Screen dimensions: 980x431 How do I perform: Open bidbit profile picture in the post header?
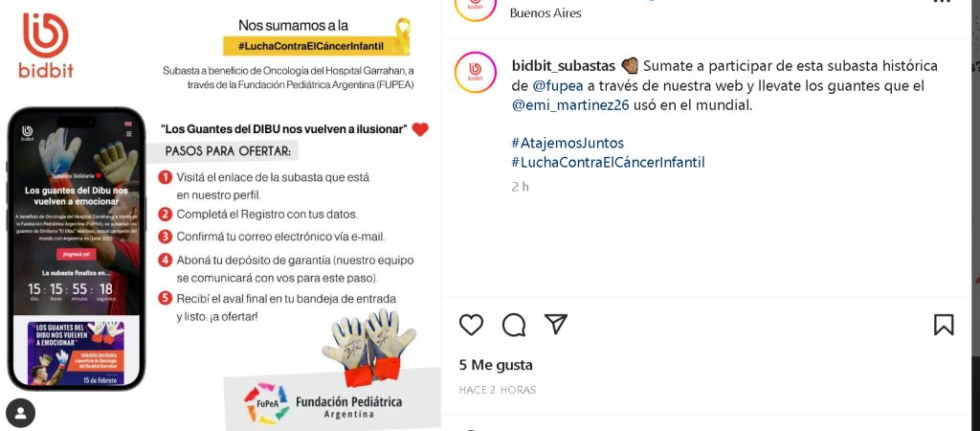click(476, 8)
